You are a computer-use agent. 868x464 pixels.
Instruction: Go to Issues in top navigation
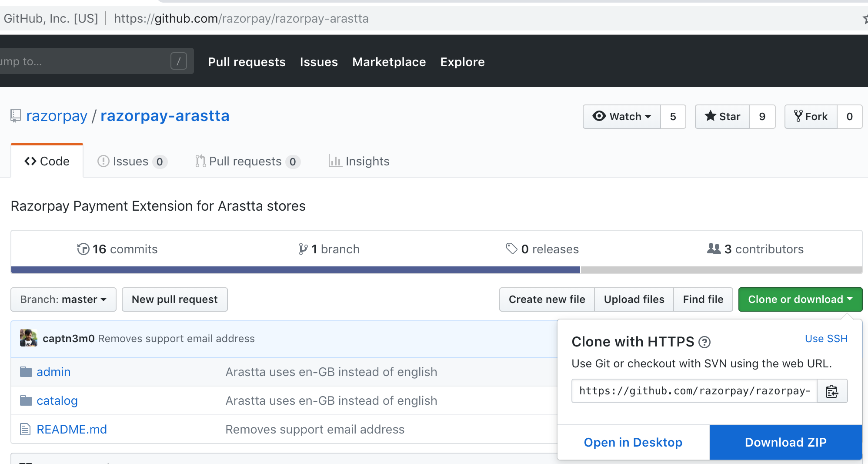[x=319, y=62]
